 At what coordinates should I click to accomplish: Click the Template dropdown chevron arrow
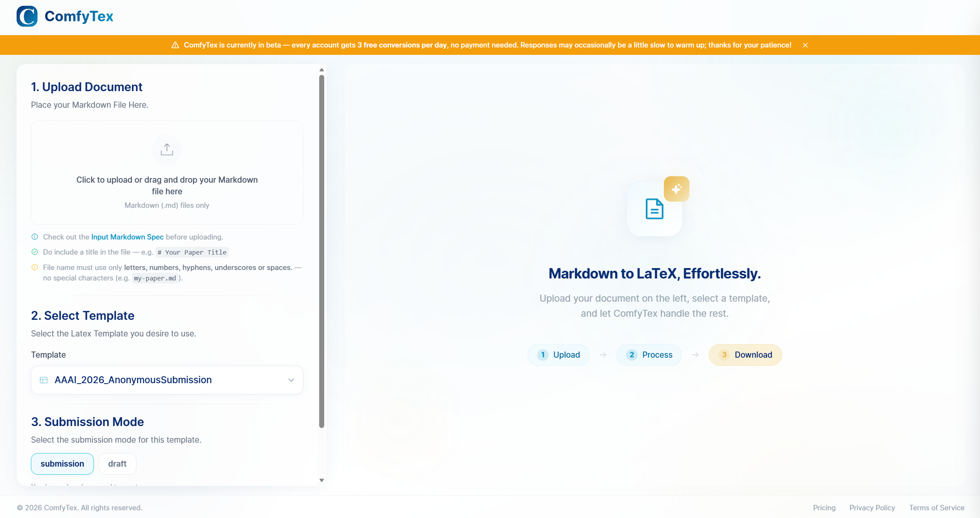point(291,380)
